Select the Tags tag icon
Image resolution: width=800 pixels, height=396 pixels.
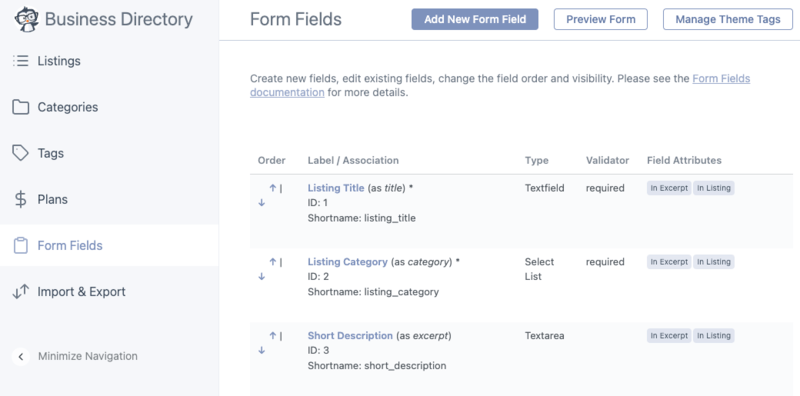pos(20,153)
